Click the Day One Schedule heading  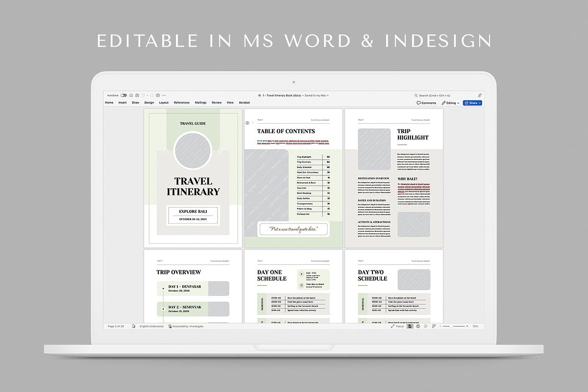tap(271, 275)
